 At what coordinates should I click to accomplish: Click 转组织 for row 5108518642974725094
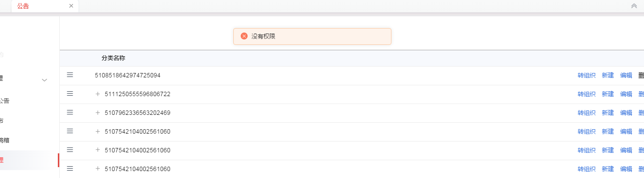coord(587,75)
